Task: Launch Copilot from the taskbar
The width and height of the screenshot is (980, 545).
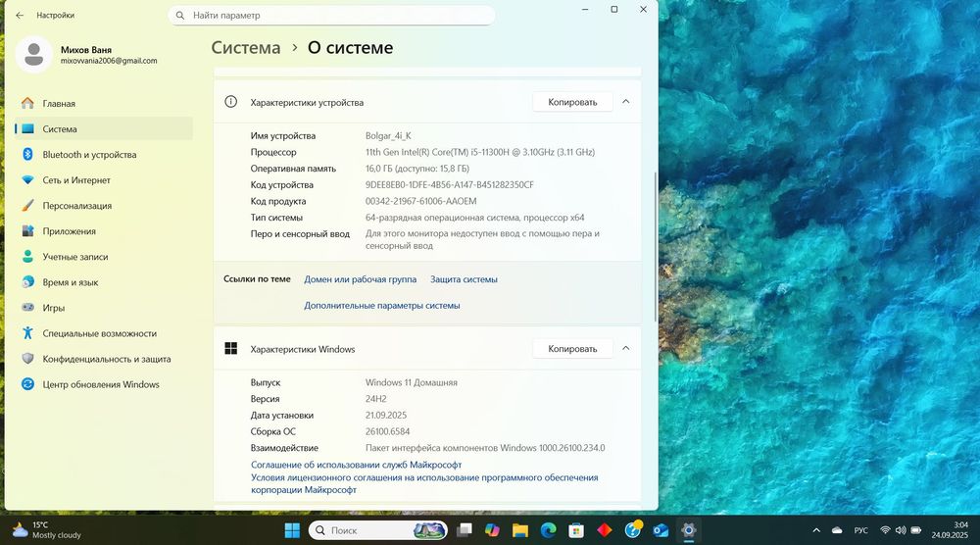Action: click(x=493, y=530)
